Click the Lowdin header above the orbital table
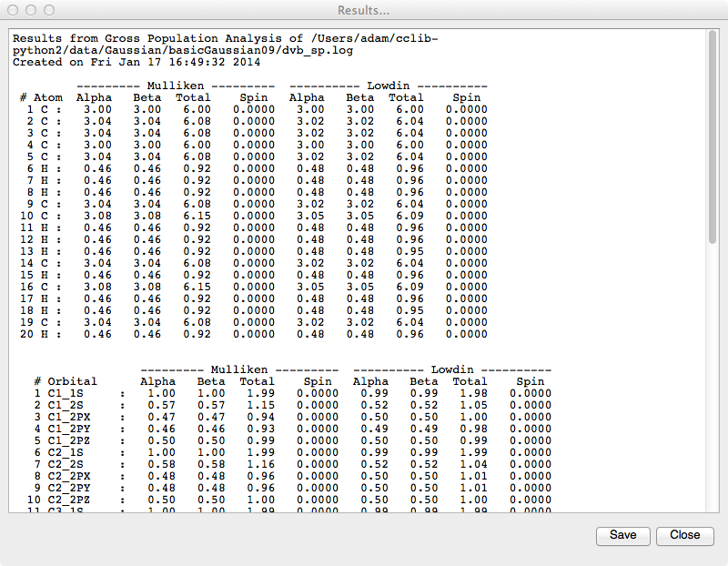The width and height of the screenshot is (728, 566). tap(452, 369)
